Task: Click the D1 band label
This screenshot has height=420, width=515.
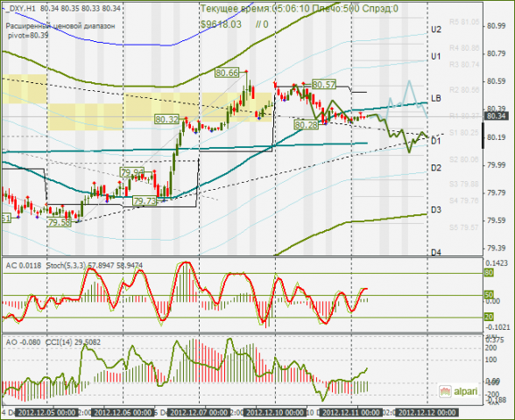Action: click(x=436, y=141)
